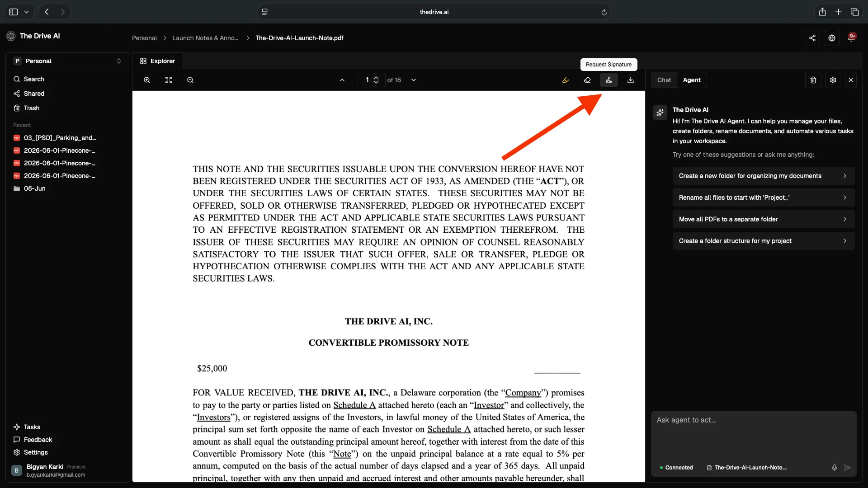This screenshot has height=488, width=868.
Task: Go to next page with down chevron
Action: coord(414,80)
